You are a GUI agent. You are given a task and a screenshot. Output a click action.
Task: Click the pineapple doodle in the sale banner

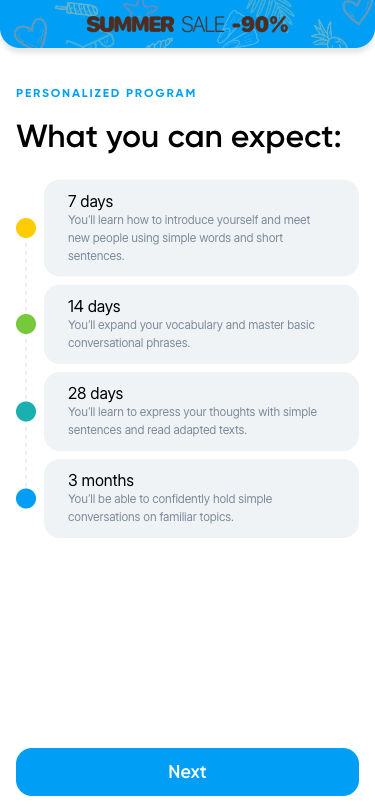(x=324, y=34)
